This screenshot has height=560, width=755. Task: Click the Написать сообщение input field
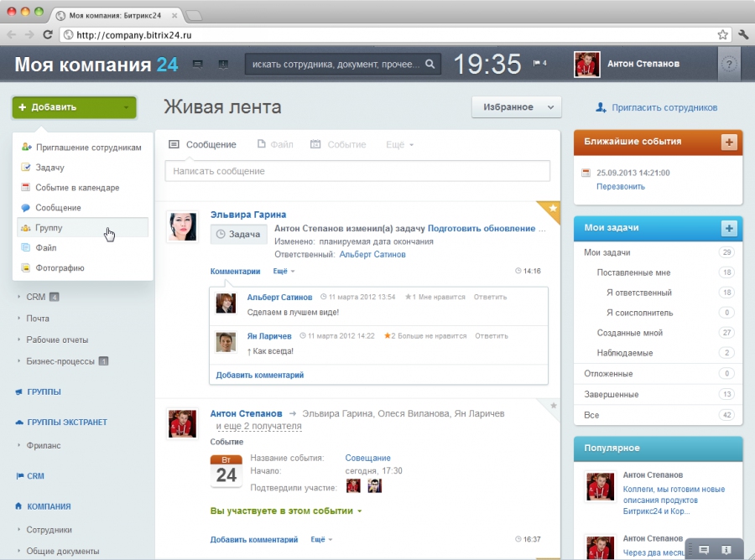[x=357, y=171]
